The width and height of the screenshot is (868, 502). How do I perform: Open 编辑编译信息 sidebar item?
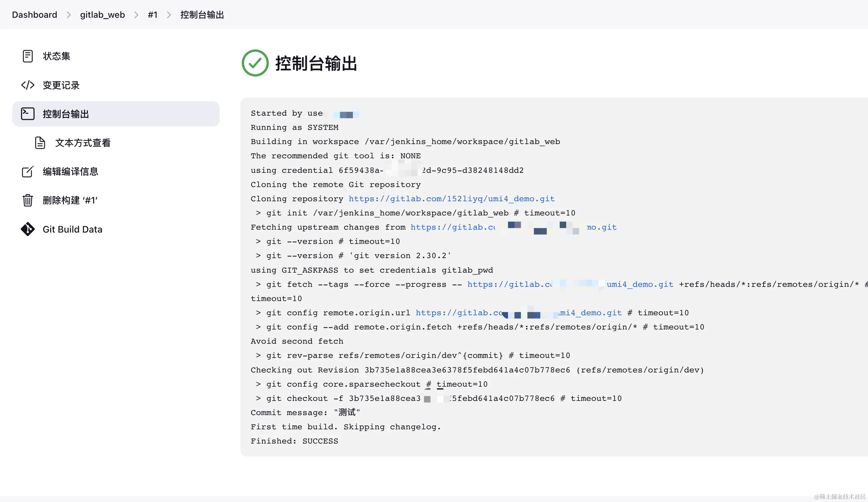[70, 172]
